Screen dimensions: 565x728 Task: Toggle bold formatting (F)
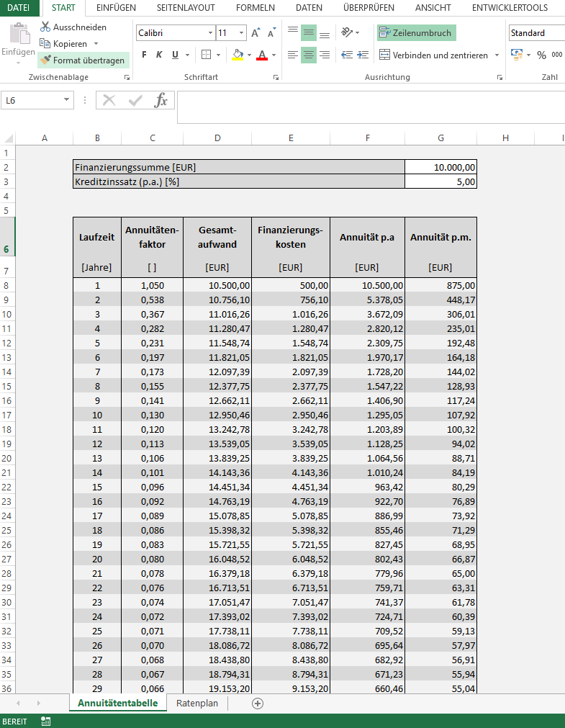144,55
